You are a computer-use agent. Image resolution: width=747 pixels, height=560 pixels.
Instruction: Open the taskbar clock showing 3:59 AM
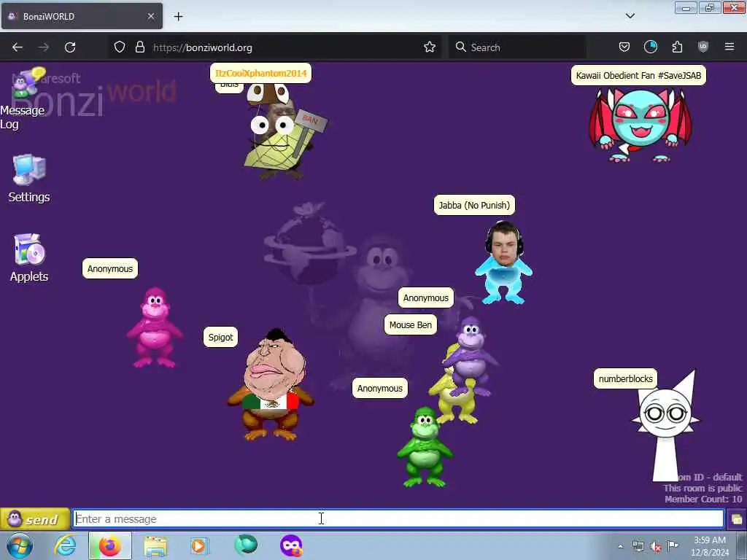[x=710, y=546]
